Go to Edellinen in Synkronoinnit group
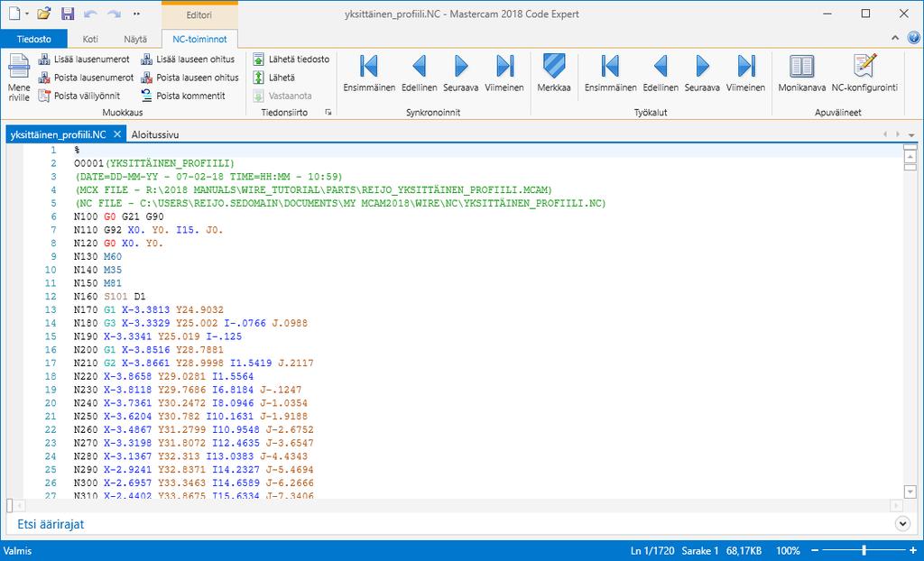This screenshot has width=924, height=561. [419, 73]
